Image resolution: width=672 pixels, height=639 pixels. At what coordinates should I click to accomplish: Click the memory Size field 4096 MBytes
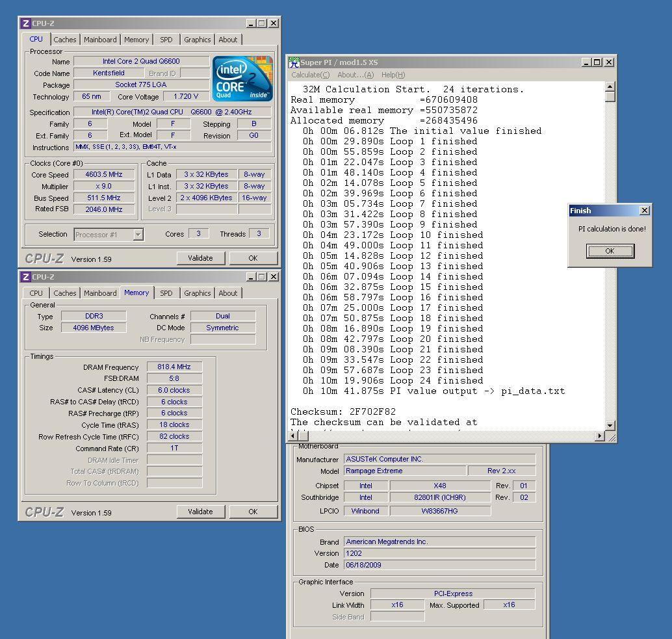pos(94,328)
